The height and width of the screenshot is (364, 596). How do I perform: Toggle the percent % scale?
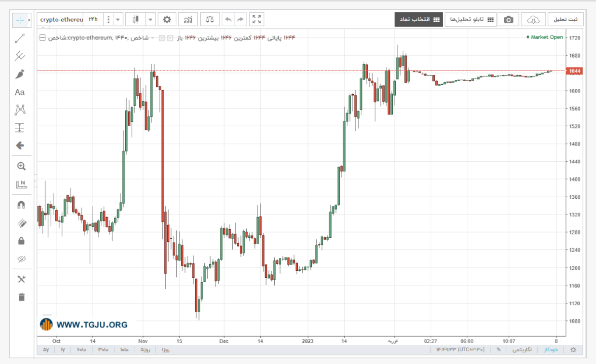click(498, 350)
